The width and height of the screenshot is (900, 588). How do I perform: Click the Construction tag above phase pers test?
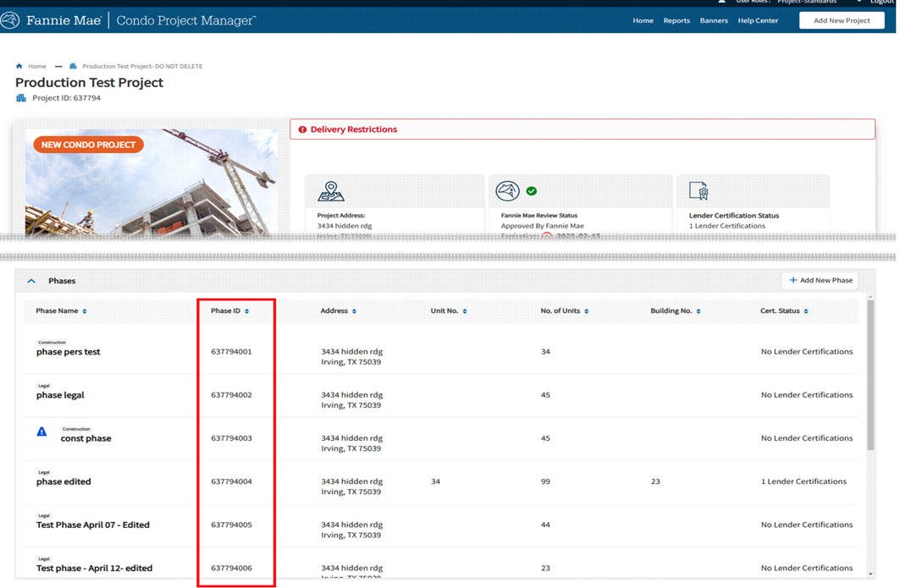coord(52,343)
